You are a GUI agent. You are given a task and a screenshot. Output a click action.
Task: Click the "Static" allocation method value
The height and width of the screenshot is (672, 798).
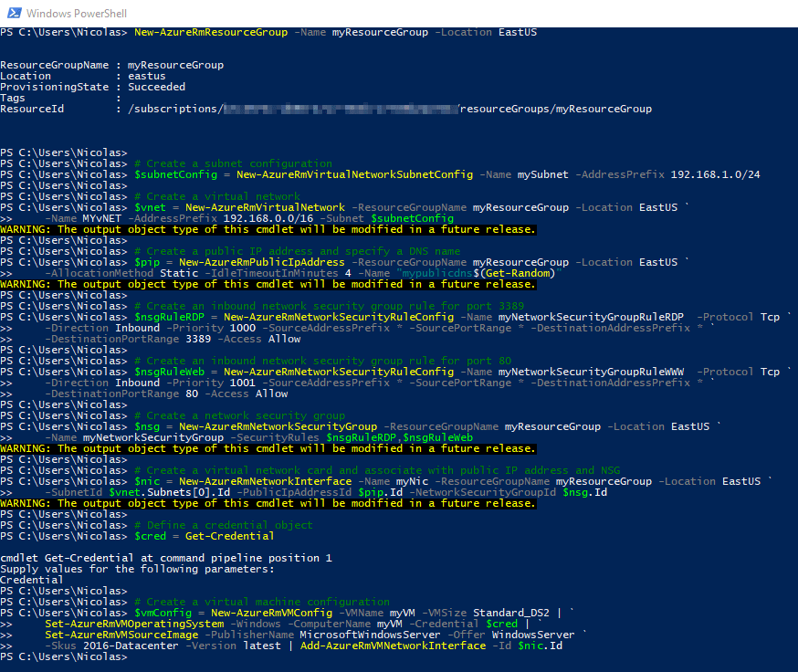point(179,273)
